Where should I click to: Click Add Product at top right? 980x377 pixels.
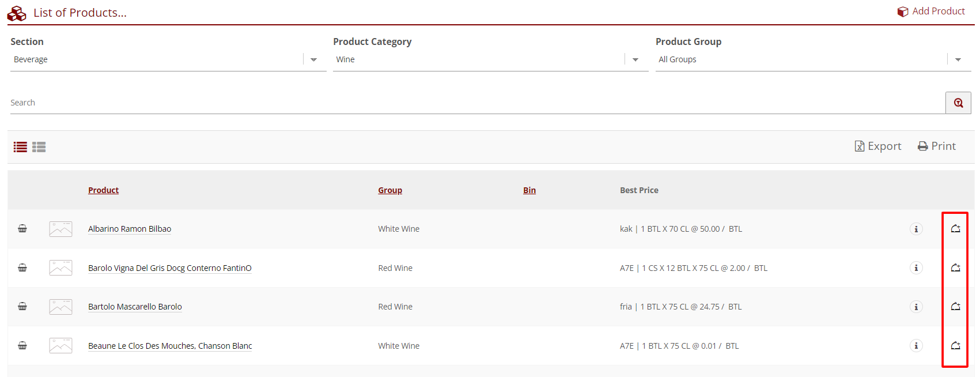(931, 11)
